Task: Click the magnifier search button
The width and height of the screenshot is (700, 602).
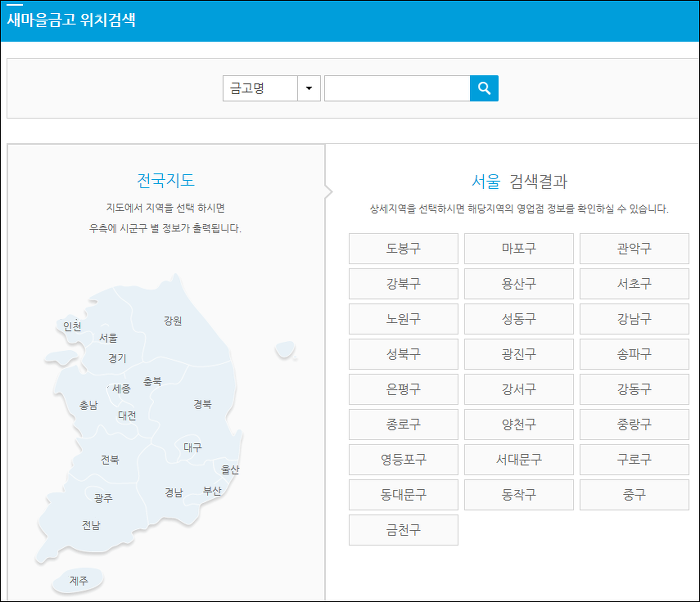Action: click(484, 88)
